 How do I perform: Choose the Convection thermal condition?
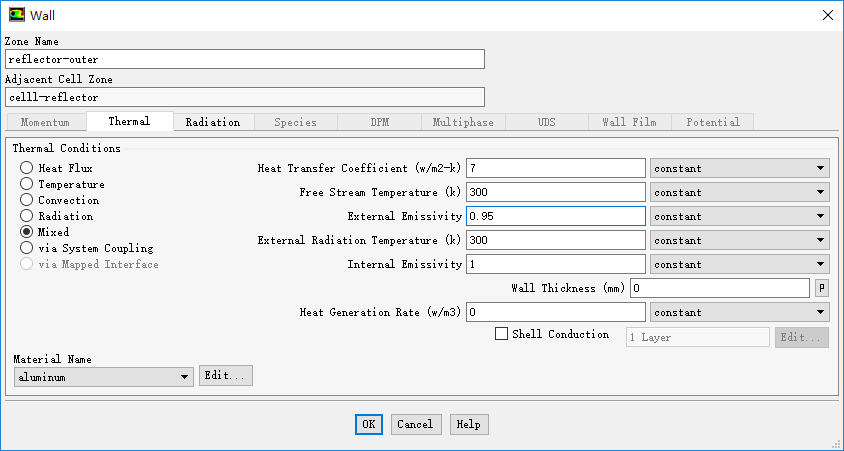pyautogui.click(x=27, y=201)
